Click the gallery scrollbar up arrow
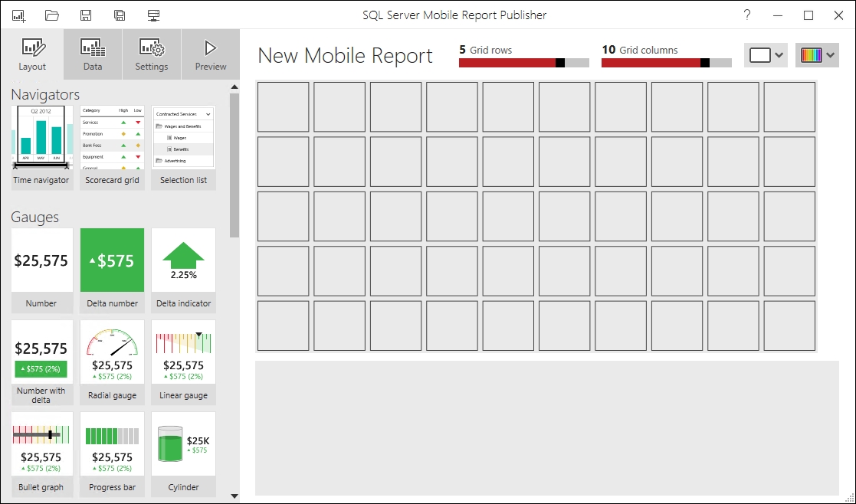The width and height of the screenshot is (856, 504). pos(234,87)
